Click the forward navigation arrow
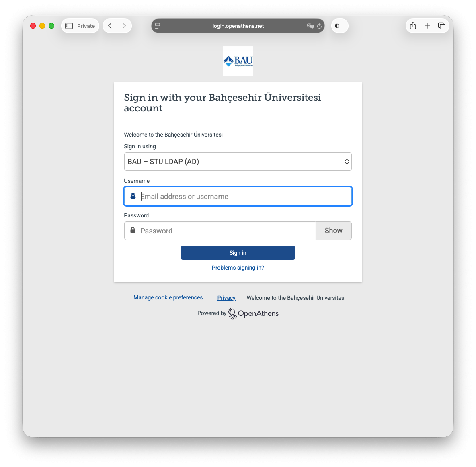Viewport: 476px width, 467px height. 124,26
